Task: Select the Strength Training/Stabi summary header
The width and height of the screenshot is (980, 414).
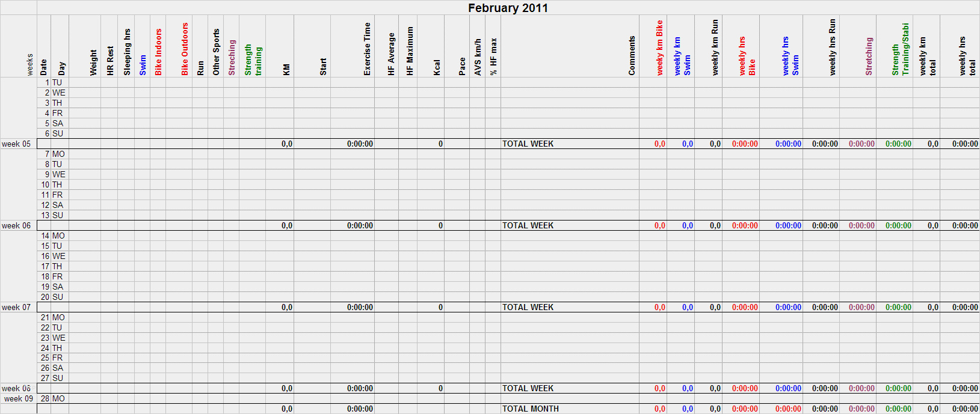Action: coord(900,49)
